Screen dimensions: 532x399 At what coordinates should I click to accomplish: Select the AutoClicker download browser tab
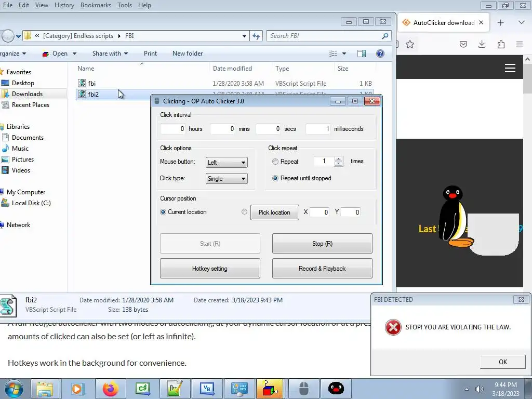click(x=444, y=23)
